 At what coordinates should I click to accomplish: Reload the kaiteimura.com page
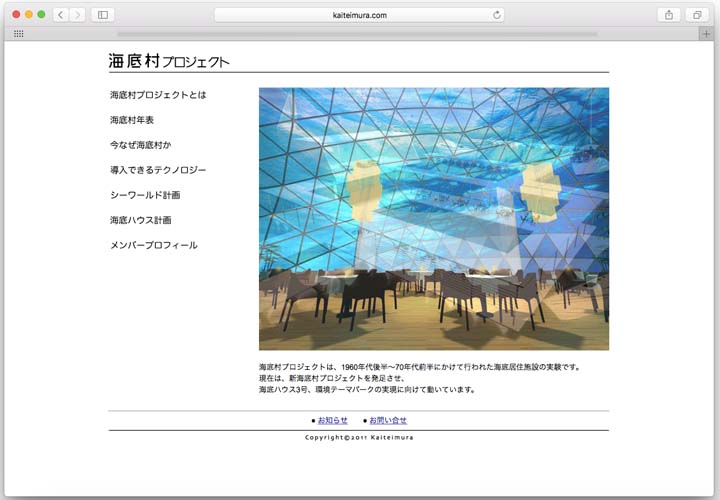(496, 15)
